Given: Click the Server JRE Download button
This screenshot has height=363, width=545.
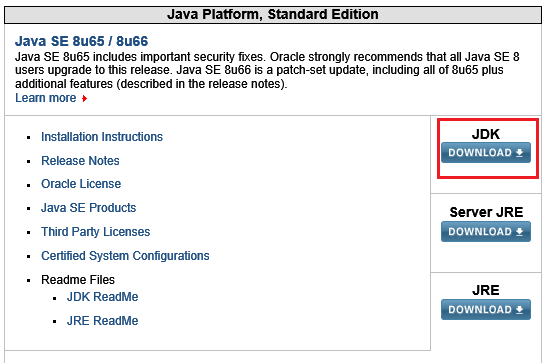Looking at the screenshot, I should pyautogui.click(x=486, y=232).
